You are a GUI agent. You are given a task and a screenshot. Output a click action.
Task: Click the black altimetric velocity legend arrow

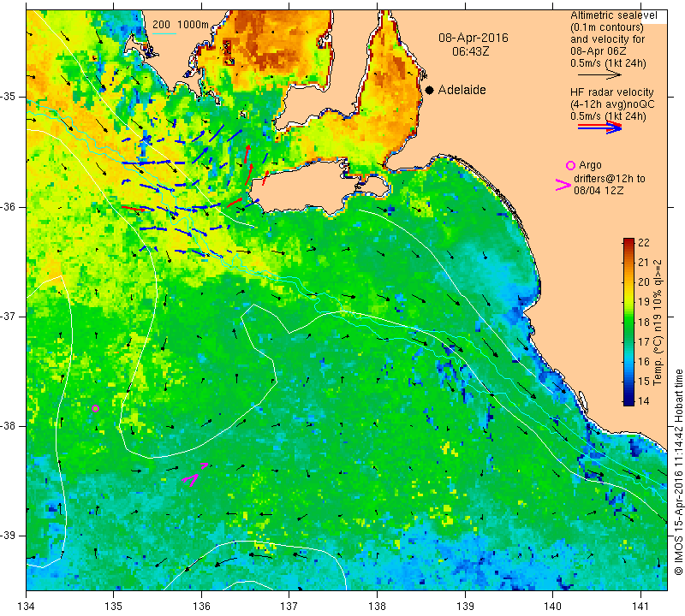[x=599, y=75]
